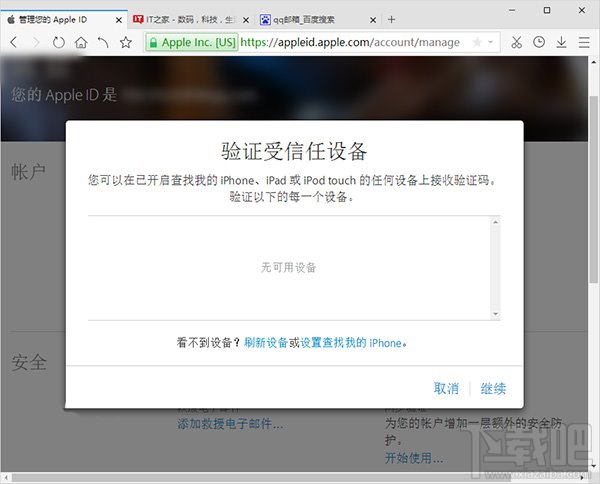Close the qq邮箱 百度搜索 tab

373,20
